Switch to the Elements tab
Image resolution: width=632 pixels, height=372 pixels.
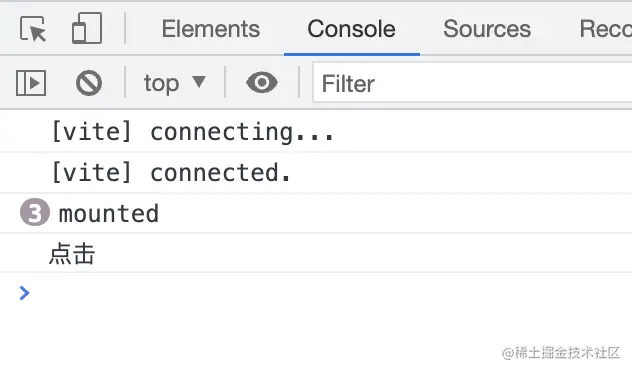point(211,29)
